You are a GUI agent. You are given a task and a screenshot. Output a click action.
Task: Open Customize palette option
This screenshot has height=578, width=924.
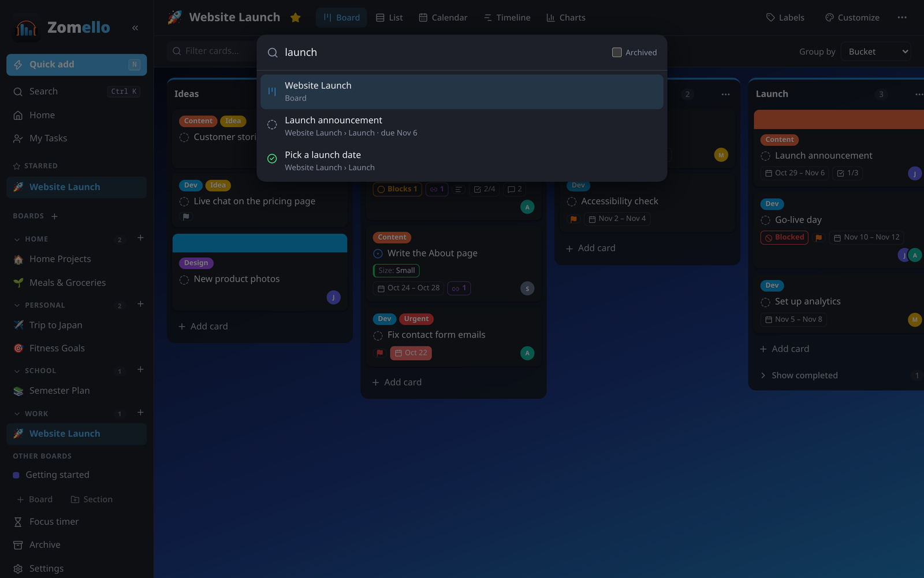tap(852, 17)
